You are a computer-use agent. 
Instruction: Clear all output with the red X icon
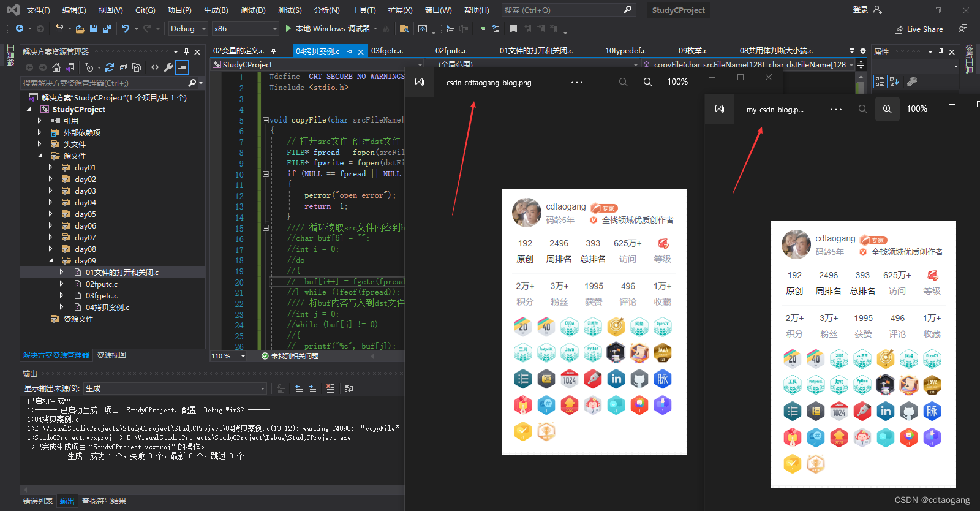pyautogui.click(x=331, y=388)
